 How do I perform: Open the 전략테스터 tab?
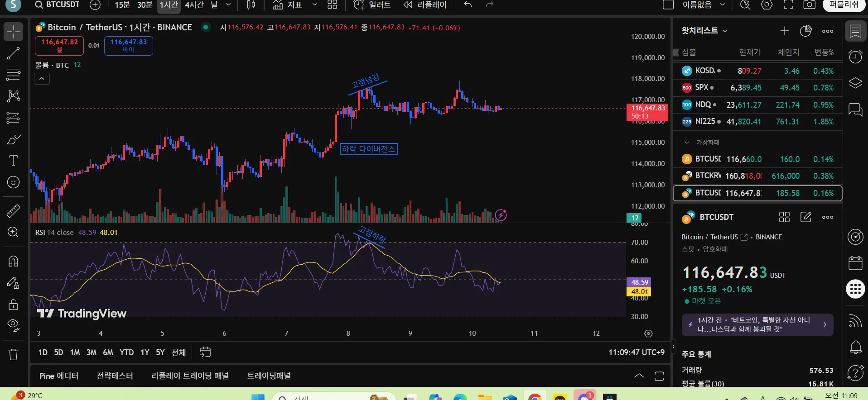[x=115, y=376]
